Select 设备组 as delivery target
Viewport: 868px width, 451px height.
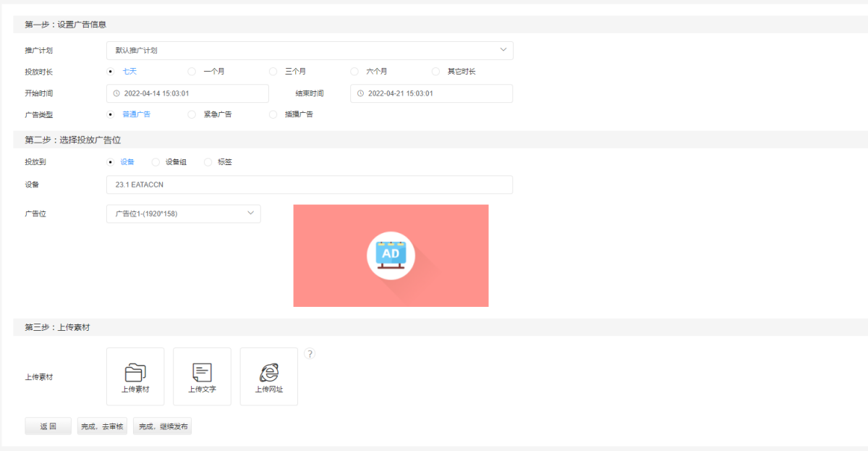(x=156, y=162)
